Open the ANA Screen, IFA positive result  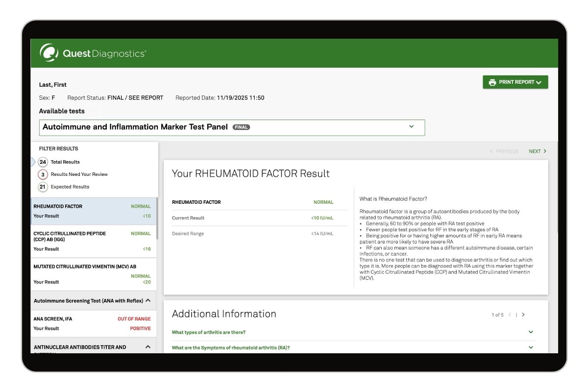coord(92,323)
